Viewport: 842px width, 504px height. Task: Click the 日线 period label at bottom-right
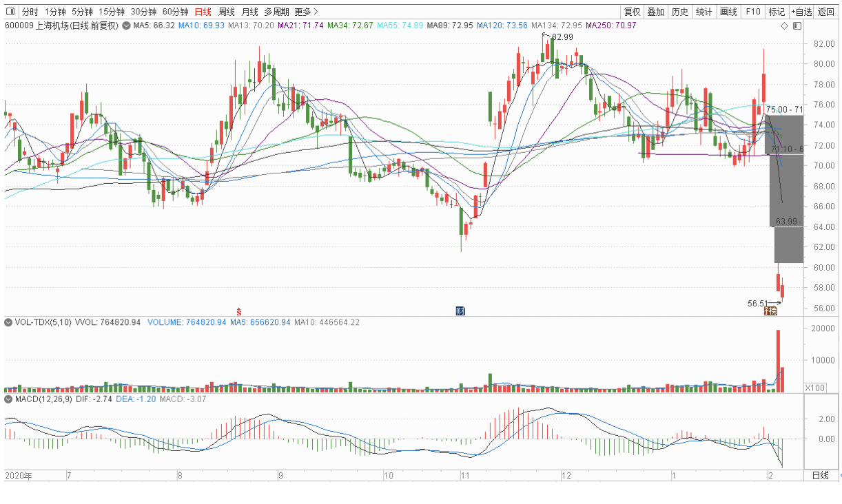tap(820, 476)
